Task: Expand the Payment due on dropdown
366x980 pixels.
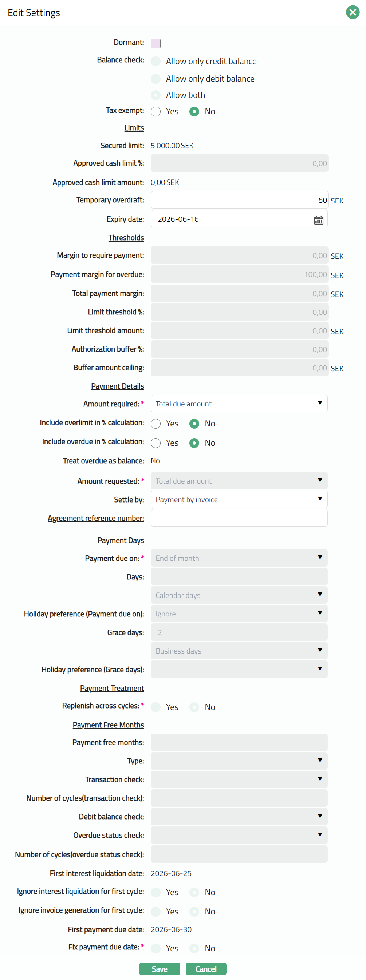Action: click(x=239, y=558)
